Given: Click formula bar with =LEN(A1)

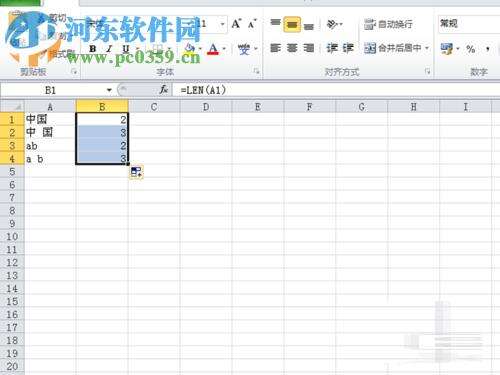Looking at the screenshot, I should (x=337, y=90).
